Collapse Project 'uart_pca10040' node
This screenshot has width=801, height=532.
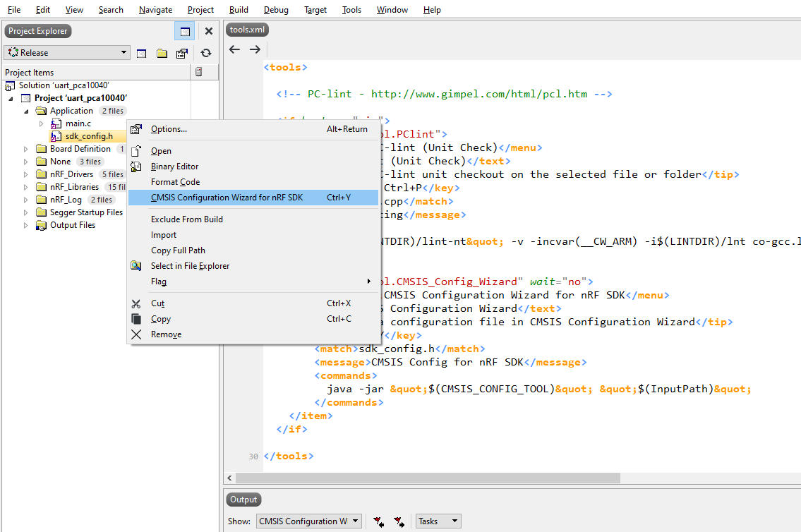[x=11, y=99]
